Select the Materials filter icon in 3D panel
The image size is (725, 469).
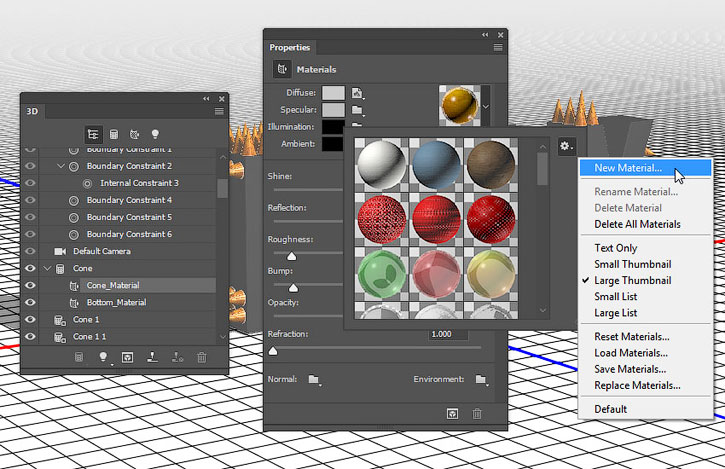[135, 134]
